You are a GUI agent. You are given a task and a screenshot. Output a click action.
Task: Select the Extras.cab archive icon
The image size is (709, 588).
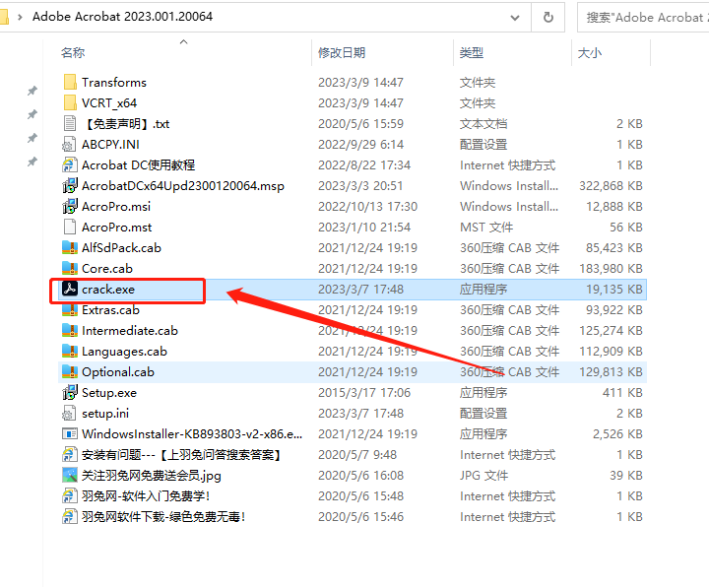pos(70,310)
